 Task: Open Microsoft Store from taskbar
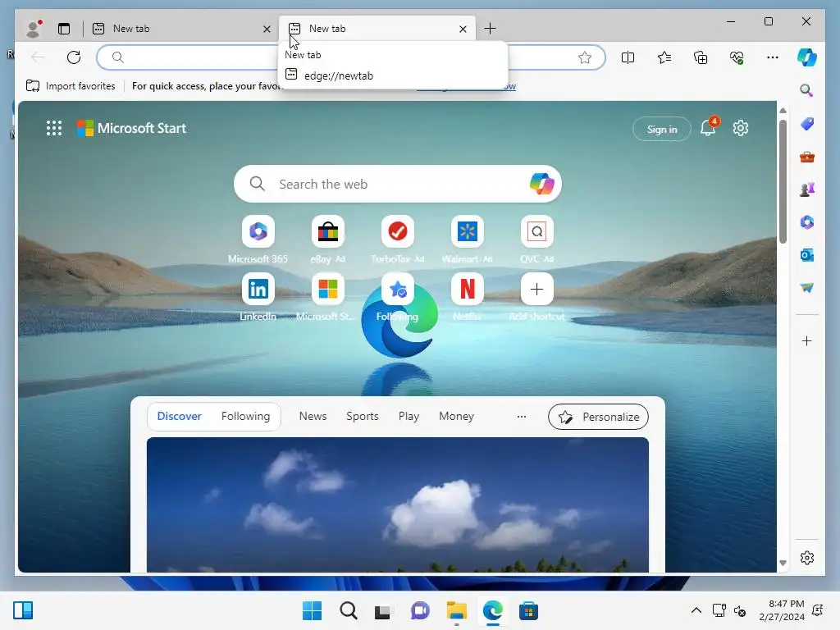528,610
